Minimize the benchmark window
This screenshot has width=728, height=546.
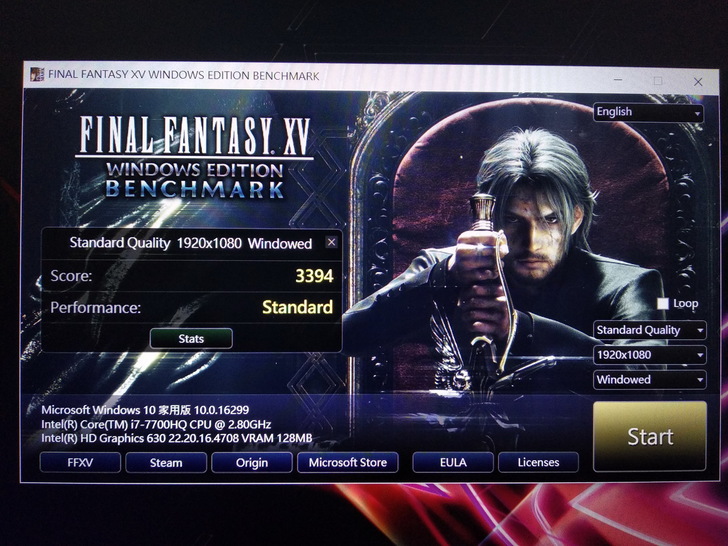[618, 80]
